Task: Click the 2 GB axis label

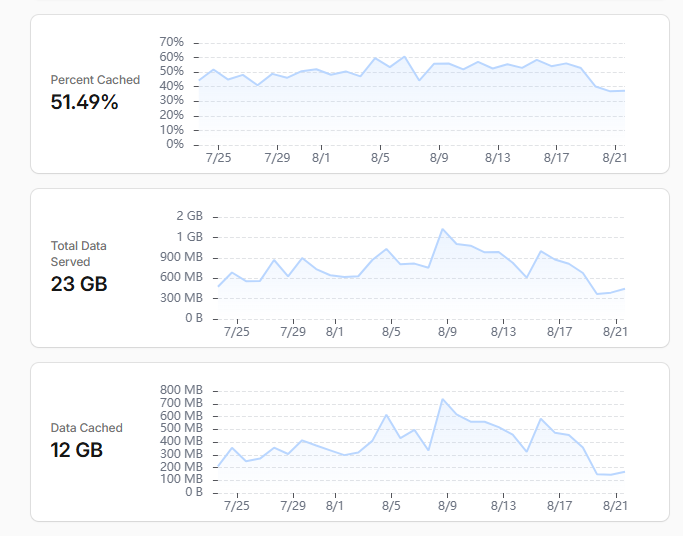Action: (x=189, y=216)
